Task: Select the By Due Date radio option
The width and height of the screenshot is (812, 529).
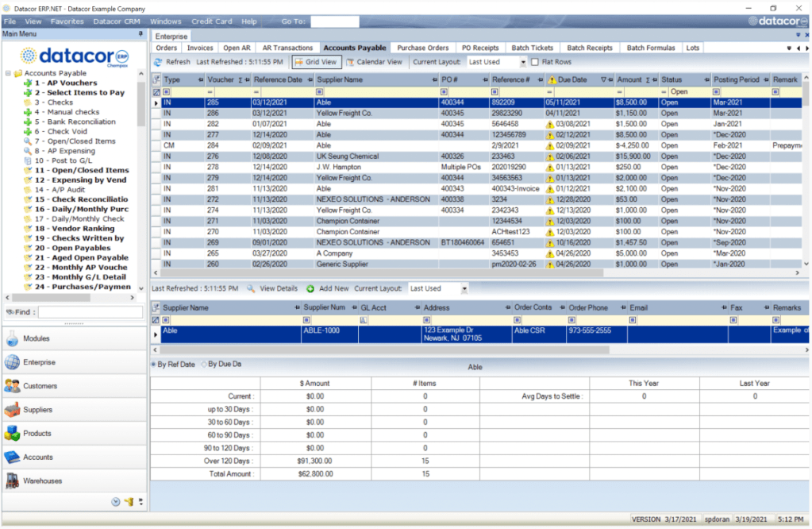Action: tap(203, 365)
